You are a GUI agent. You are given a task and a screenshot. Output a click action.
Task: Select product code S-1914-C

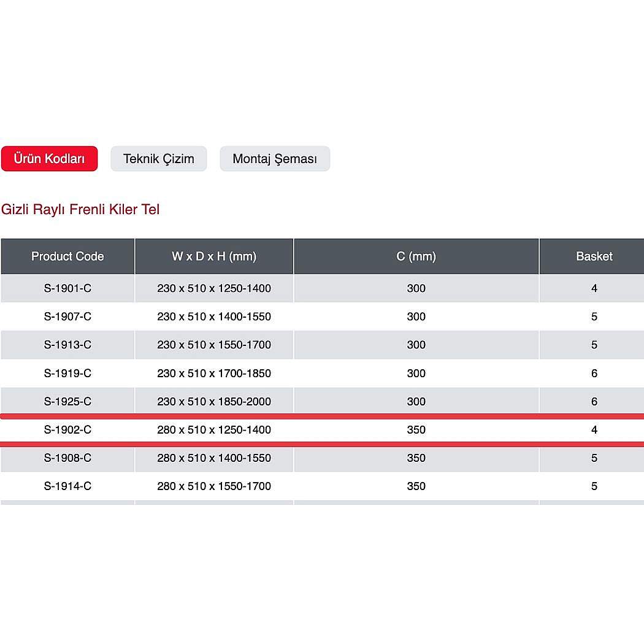point(67,486)
